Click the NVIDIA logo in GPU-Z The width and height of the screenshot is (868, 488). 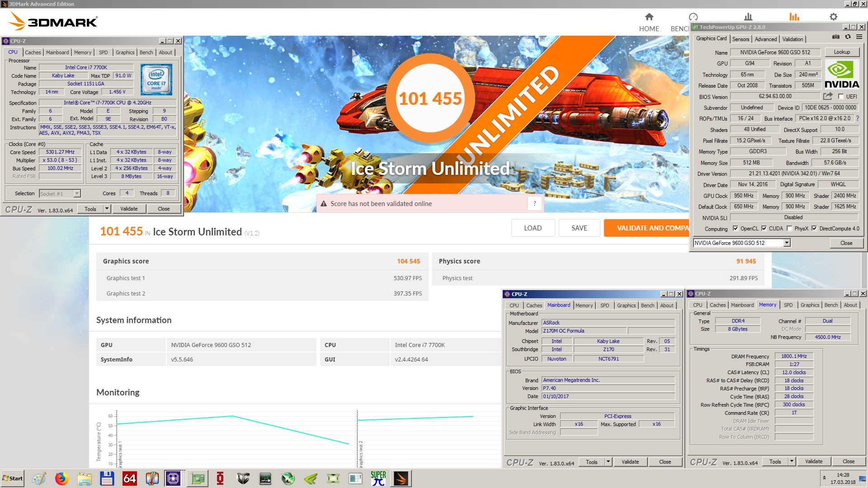842,75
